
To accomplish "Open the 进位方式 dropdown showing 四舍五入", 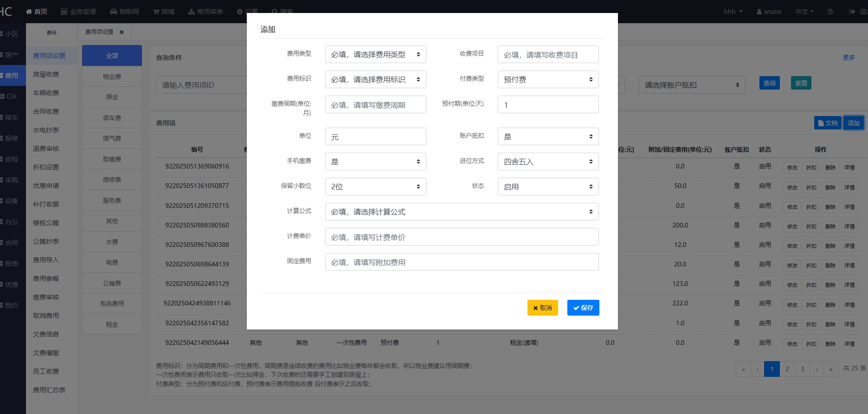I will 548,162.
